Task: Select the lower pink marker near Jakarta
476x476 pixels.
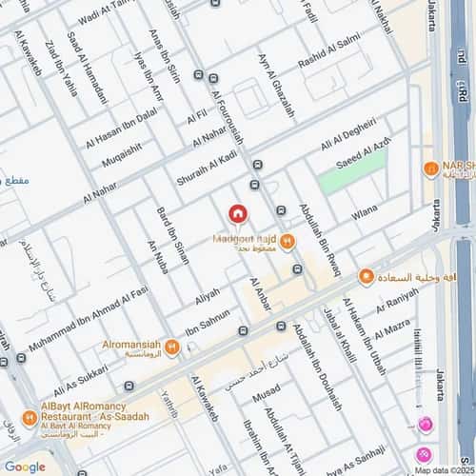Action: (x=424, y=455)
